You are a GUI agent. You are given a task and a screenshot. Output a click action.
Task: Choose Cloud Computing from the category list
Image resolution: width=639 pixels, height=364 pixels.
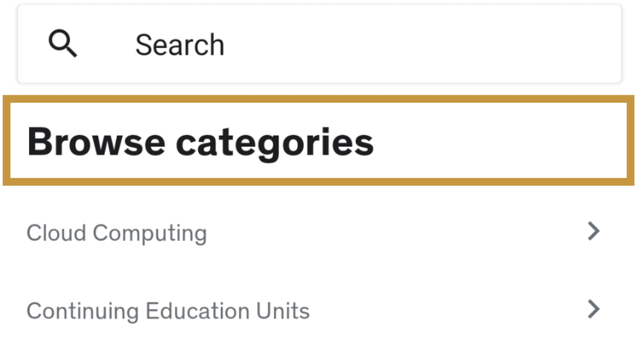pos(117,233)
